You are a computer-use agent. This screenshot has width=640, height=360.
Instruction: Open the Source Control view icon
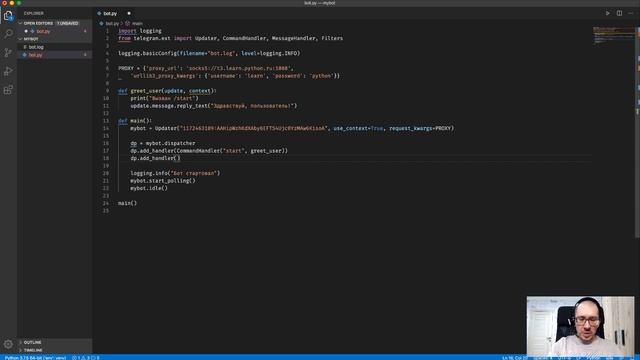pos(8,52)
